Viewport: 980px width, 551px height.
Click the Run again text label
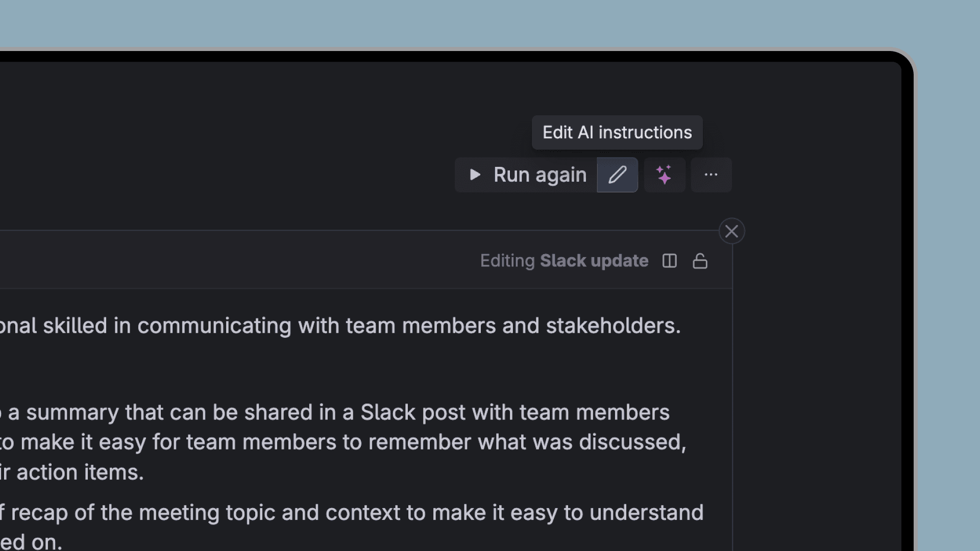point(540,175)
